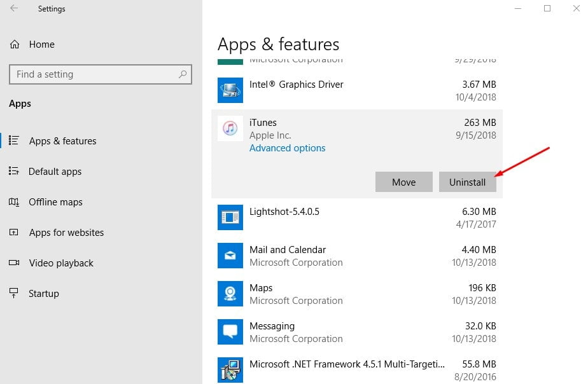Click the search magnifier icon
The image size is (588, 384).
[x=183, y=74]
